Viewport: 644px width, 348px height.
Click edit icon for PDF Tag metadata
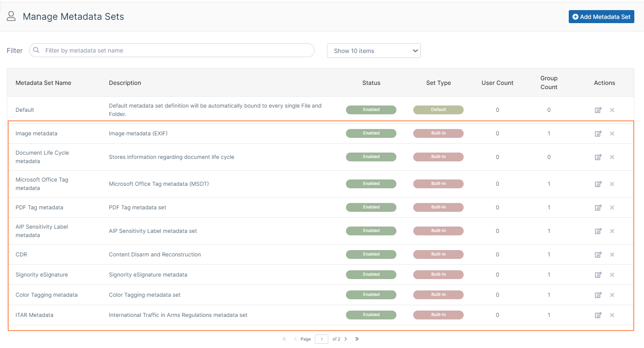(x=598, y=208)
